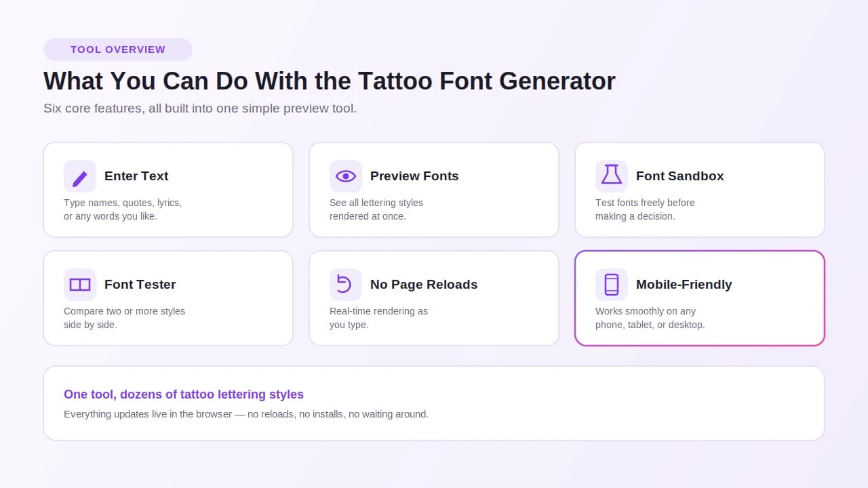The image size is (868, 488).
Task: Click the No Page Reloads heading
Action: click(424, 285)
